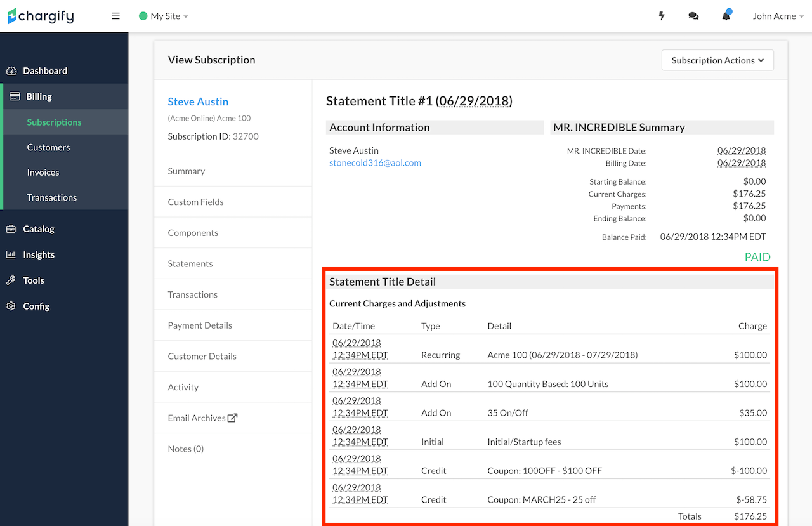
Task: Click the MR. INCREDIBLE Date value
Action: pos(742,150)
